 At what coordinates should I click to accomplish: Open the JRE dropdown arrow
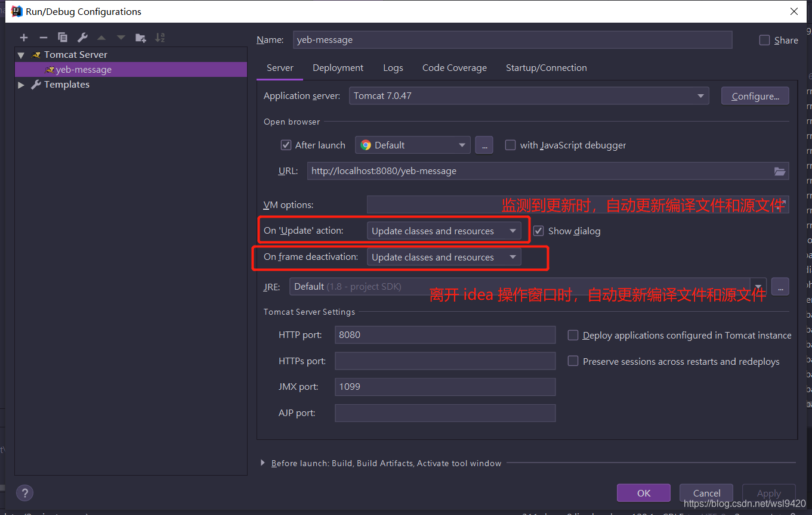pos(759,287)
